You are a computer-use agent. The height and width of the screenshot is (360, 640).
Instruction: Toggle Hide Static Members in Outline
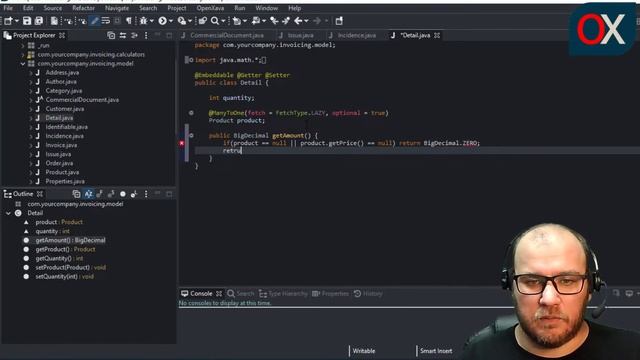[111, 194]
